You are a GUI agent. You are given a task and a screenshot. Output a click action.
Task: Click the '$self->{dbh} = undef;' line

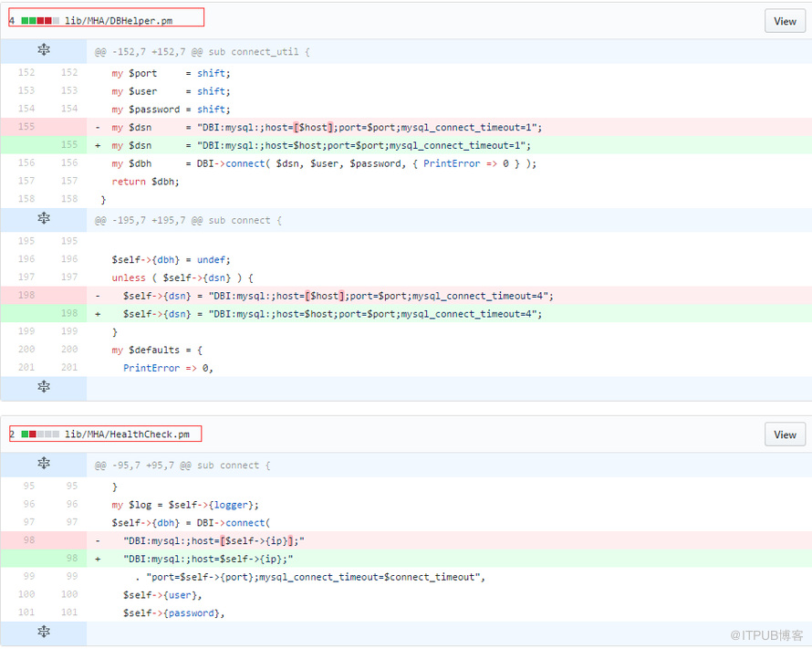point(171,259)
